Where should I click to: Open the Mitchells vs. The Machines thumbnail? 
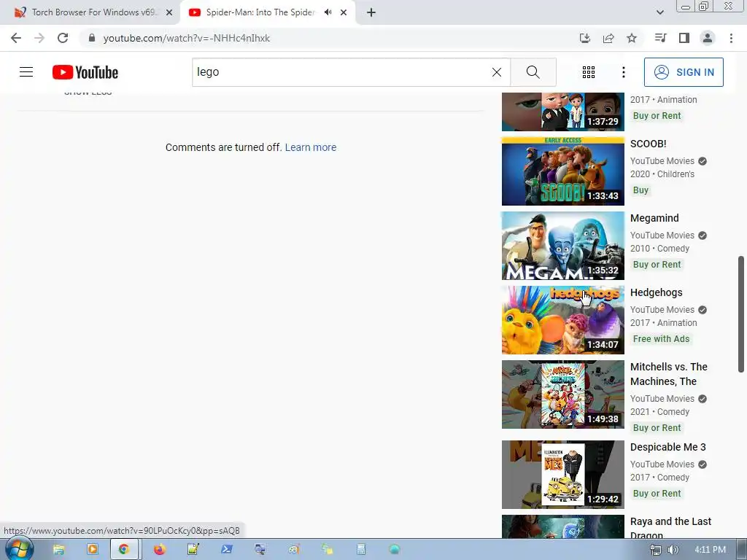[x=562, y=394]
